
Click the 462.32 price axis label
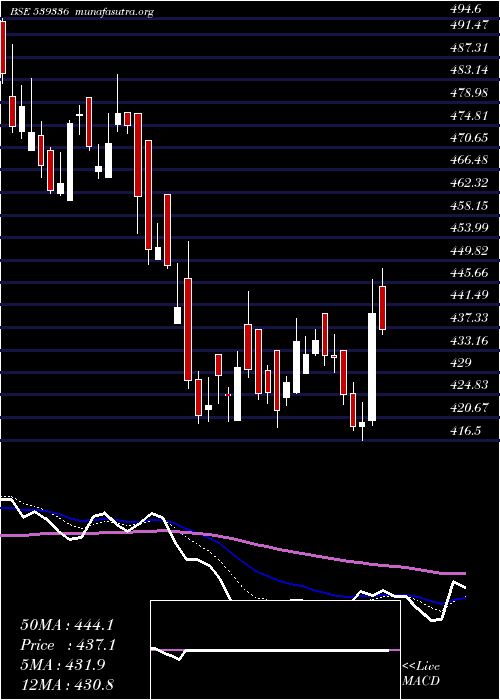tap(469, 183)
